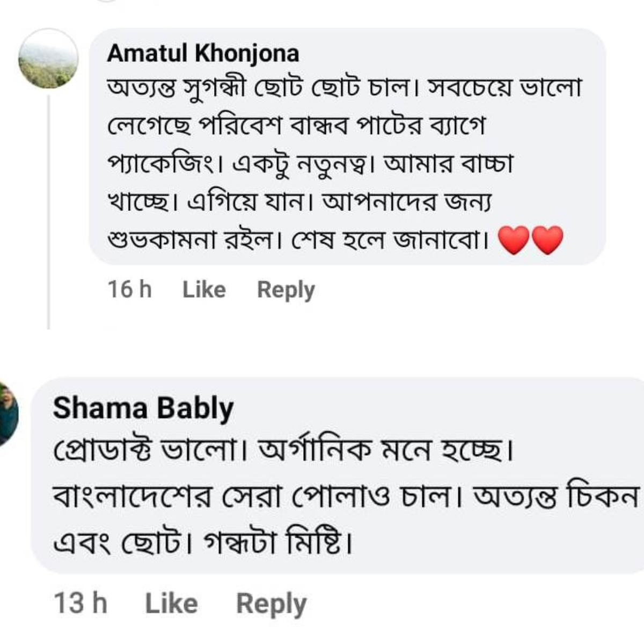Click Amatul Khonjona's name link
The image size is (644, 644).
click(203, 54)
